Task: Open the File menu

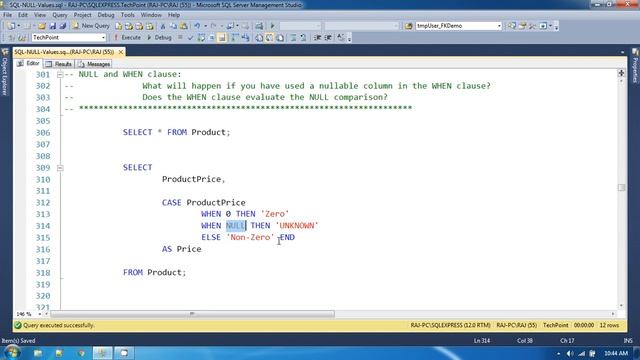Action: click(7, 15)
